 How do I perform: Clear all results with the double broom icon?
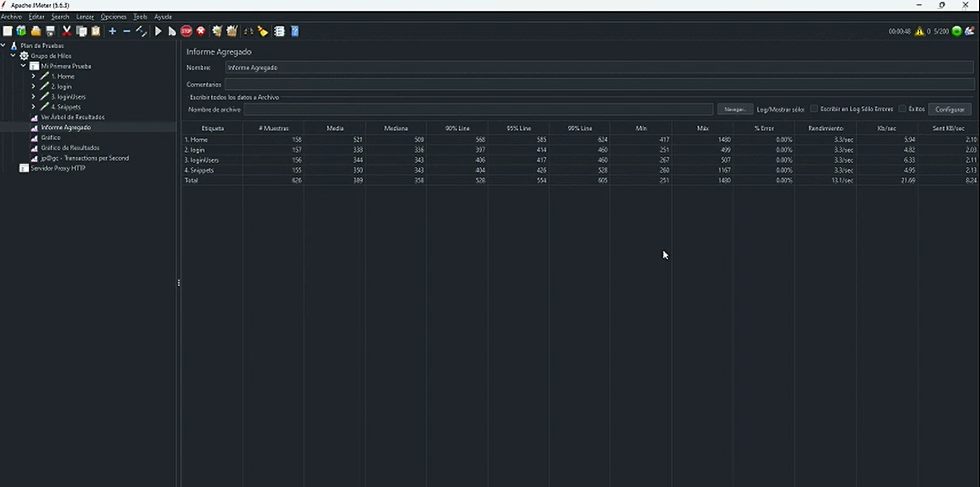pyautogui.click(x=232, y=32)
